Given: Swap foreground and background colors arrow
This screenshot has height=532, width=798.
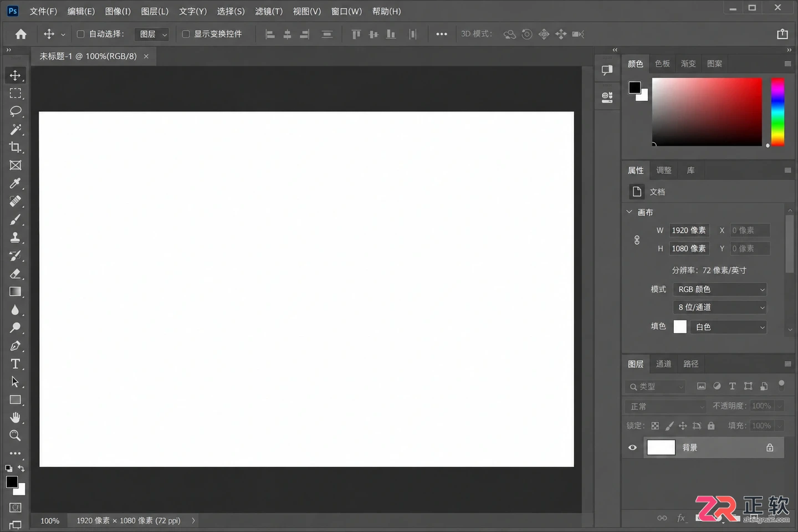Looking at the screenshot, I should tap(21, 468).
